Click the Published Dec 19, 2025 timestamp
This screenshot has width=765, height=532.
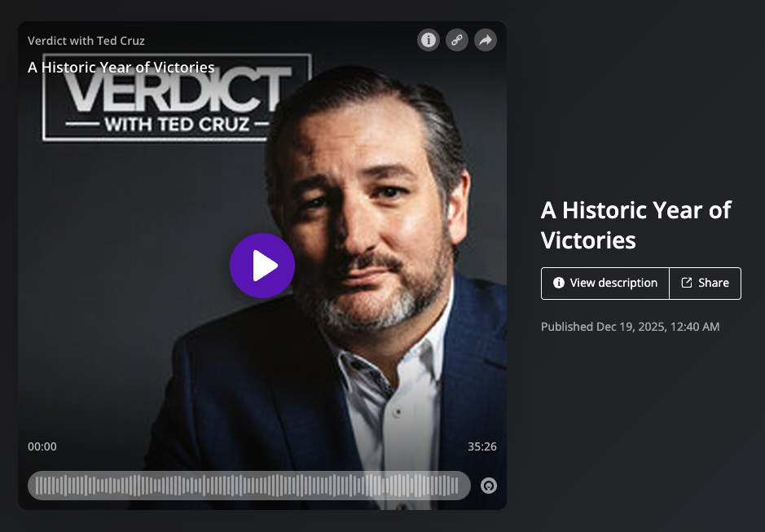click(x=630, y=327)
